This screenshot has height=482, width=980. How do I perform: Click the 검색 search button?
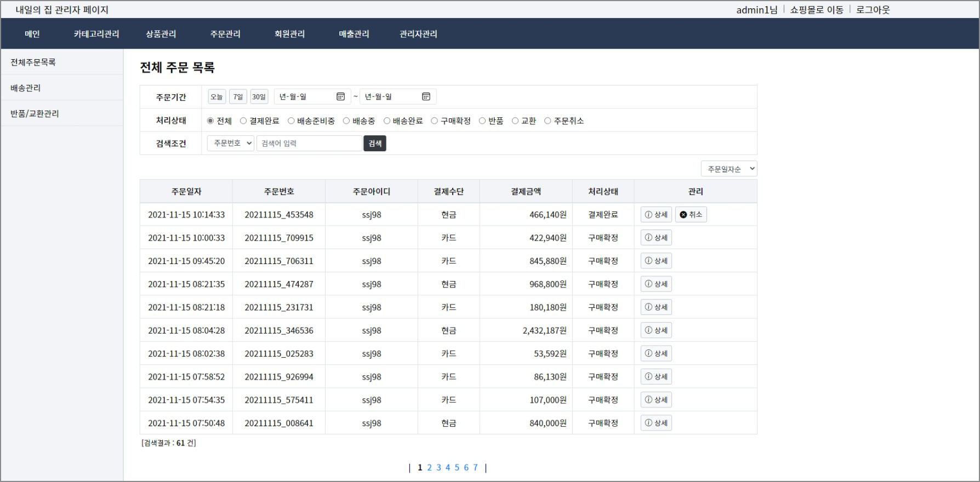[375, 144]
